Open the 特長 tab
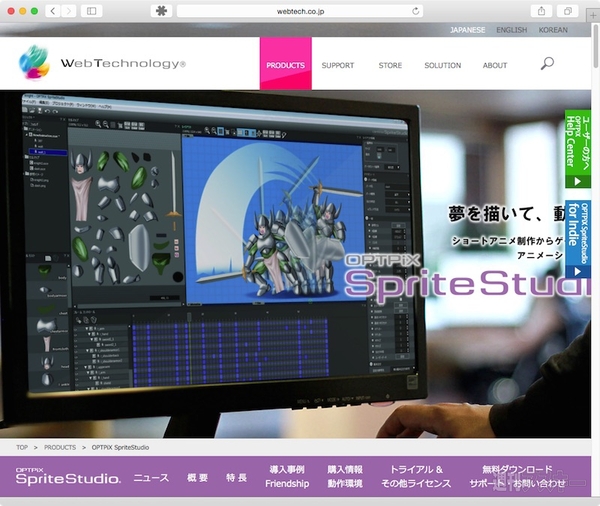The image size is (600, 506). [x=236, y=478]
